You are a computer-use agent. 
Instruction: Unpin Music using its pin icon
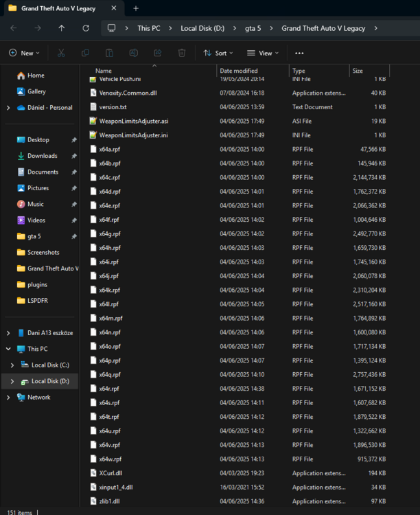74,205
